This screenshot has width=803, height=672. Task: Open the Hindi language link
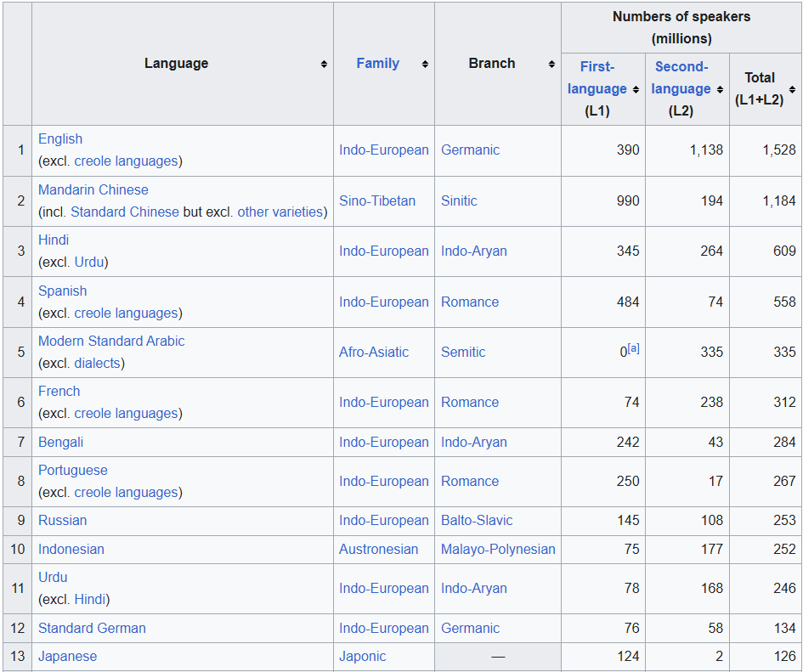54,240
